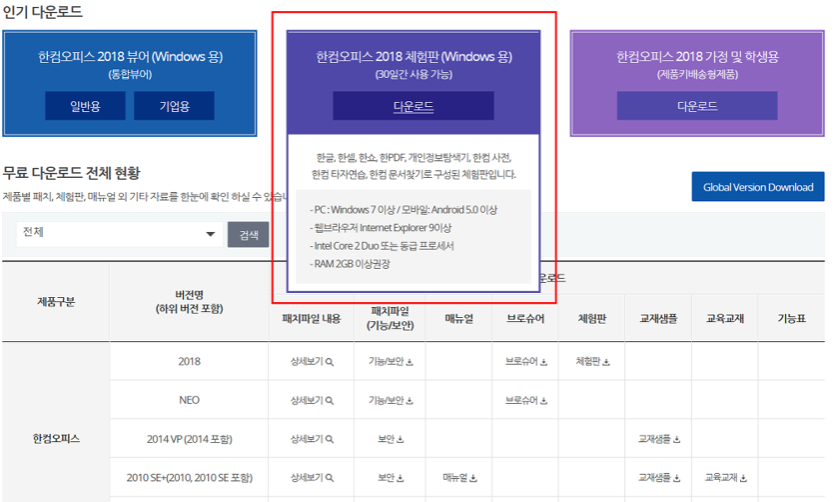838x502 pixels.
Task: Download 보안 patch for 2010 SE+
Action: pyautogui.click(x=390, y=477)
